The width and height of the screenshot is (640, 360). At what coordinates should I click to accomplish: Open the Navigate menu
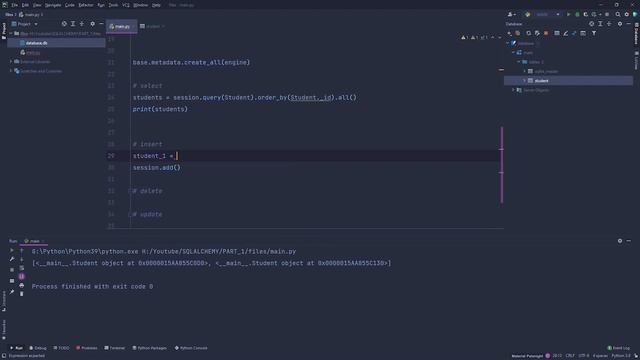point(53,5)
